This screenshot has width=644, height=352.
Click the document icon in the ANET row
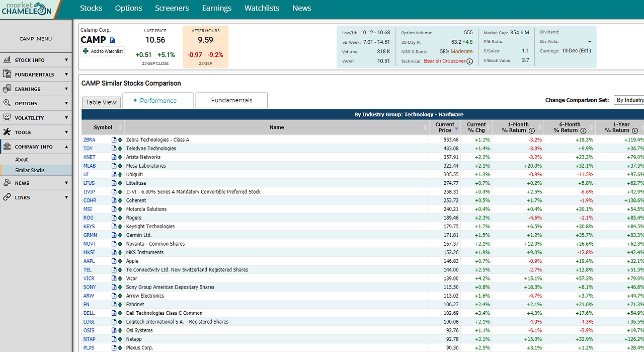(x=114, y=157)
